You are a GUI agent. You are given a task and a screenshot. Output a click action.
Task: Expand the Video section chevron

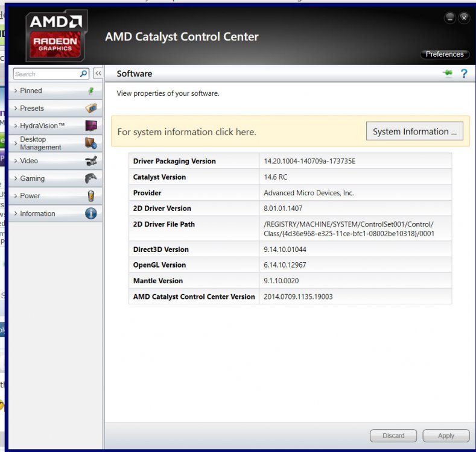16,161
